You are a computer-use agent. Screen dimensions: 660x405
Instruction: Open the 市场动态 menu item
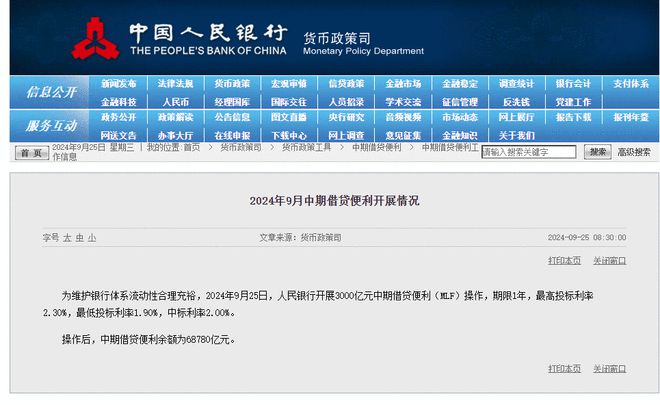pos(460,117)
